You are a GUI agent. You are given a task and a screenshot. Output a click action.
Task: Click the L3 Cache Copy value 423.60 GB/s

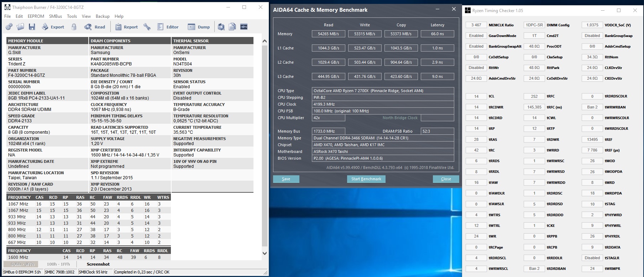[x=401, y=76]
